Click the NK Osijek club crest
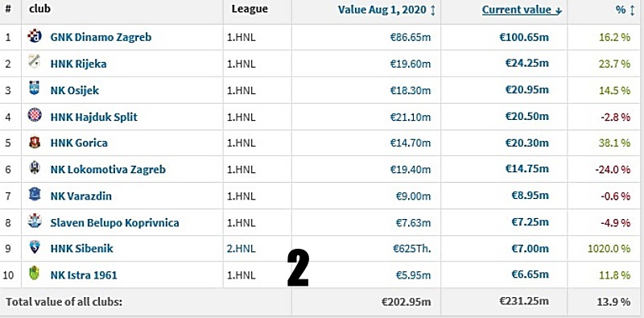Screen dimensions: 644x318 [x=35, y=88]
